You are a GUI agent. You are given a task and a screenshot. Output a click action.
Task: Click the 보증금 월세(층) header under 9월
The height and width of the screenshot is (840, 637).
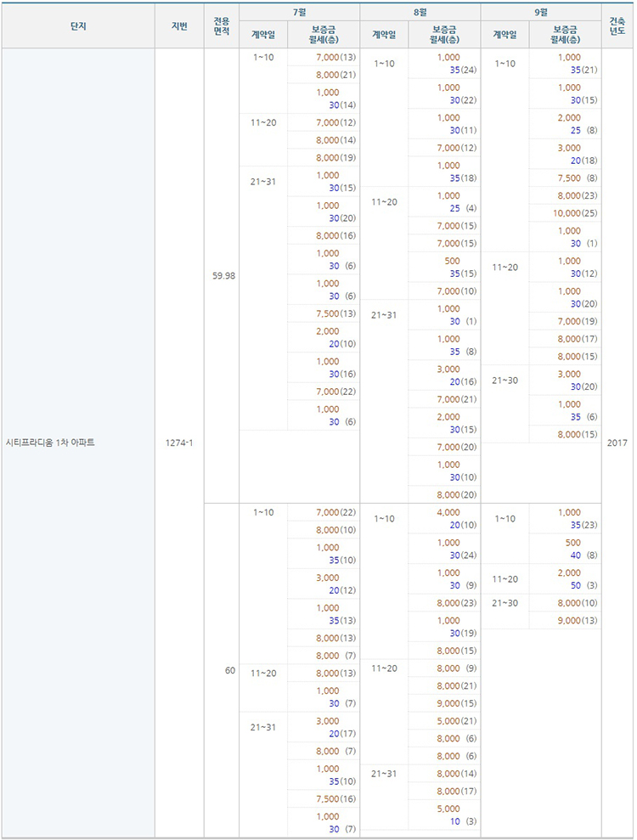click(565, 35)
